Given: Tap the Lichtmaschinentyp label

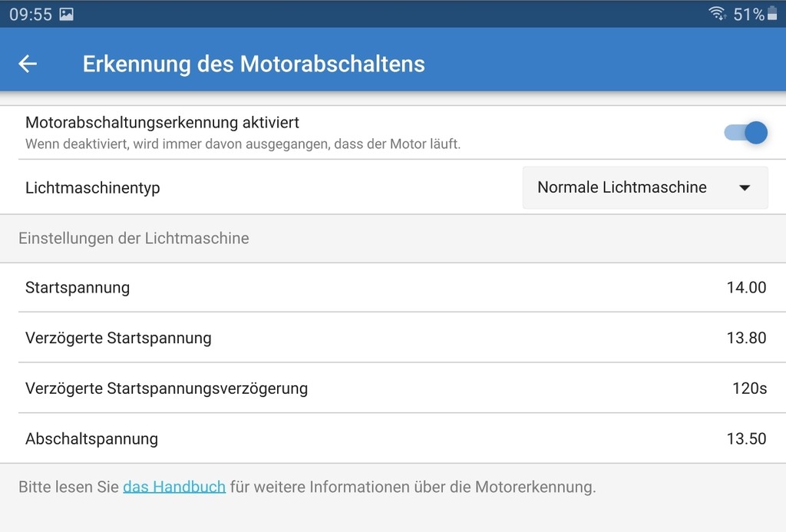Looking at the screenshot, I should (x=93, y=188).
